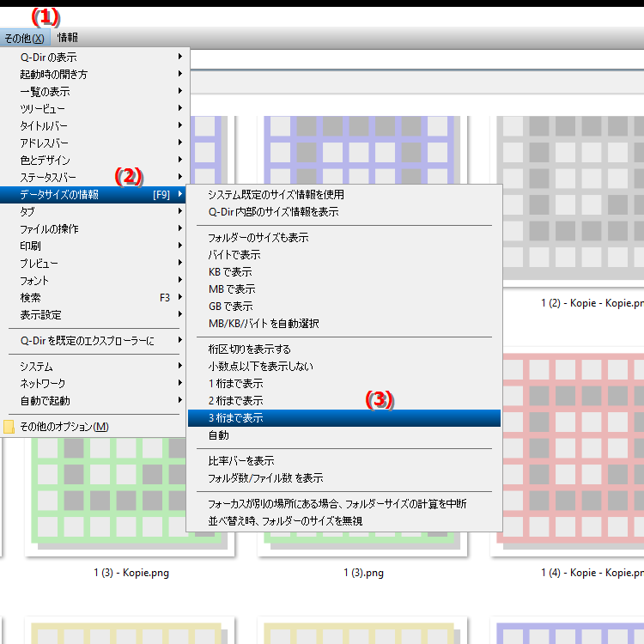Select 3 桁まで表示
The width and height of the screenshot is (644, 644).
click(344, 418)
